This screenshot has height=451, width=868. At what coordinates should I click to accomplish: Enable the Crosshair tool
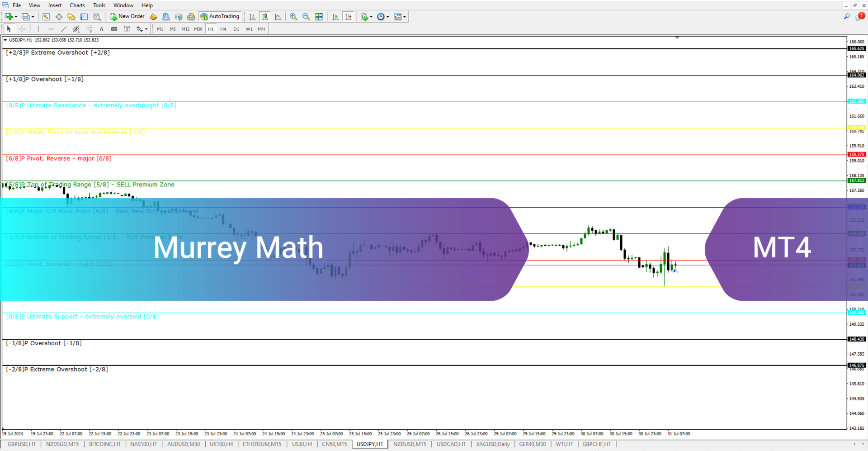pyautogui.click(x=22, y=29)
